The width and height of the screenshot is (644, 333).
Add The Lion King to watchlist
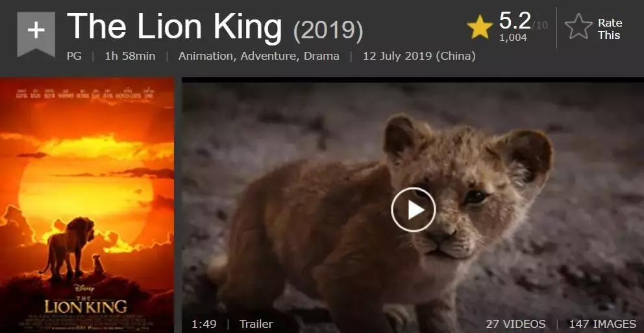(x=36, y=34)
